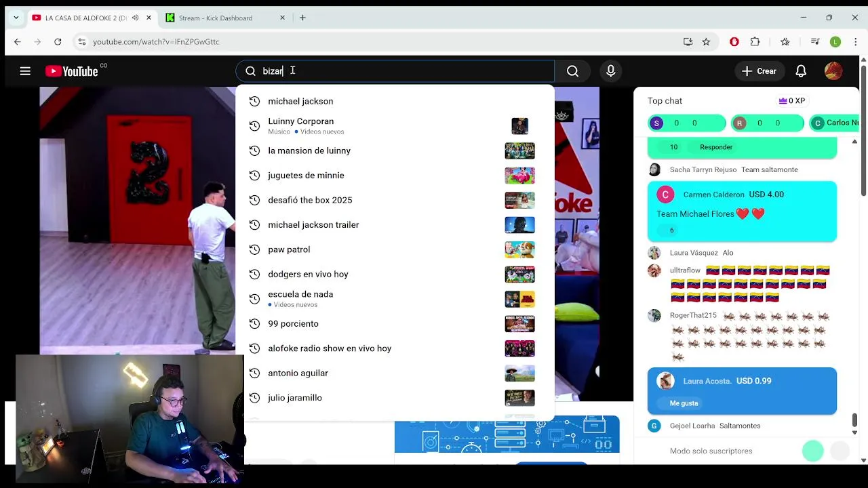Open the R leaderboard chip
Viewport: 868px width, 488px height.
click(767, 123)
